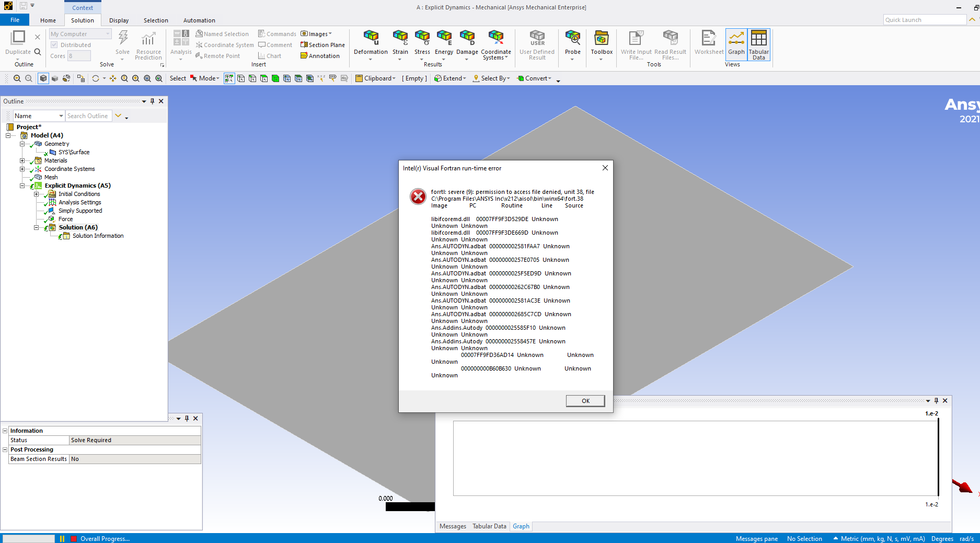Insert an Annotation

coord(320,56)
